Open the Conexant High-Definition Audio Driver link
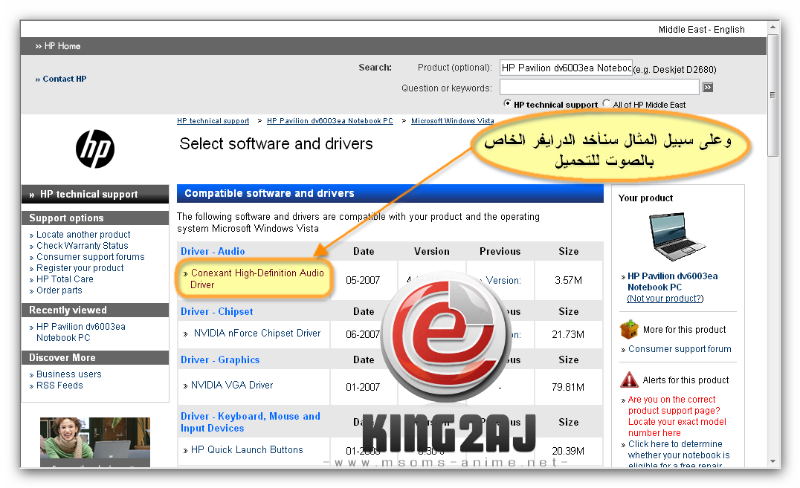The height and width of the screenshot is (488, 800). click(x=257, y=278)
